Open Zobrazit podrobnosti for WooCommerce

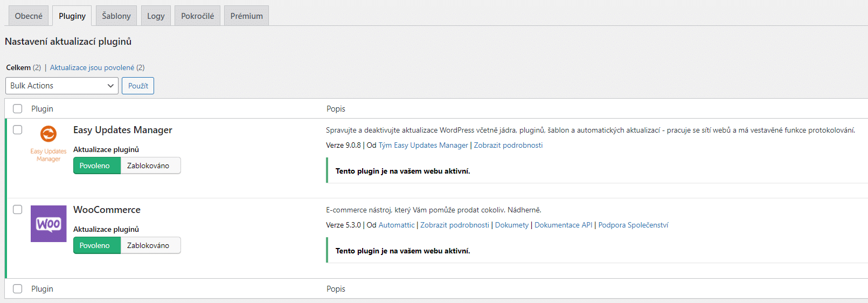[x=455, y=225]
